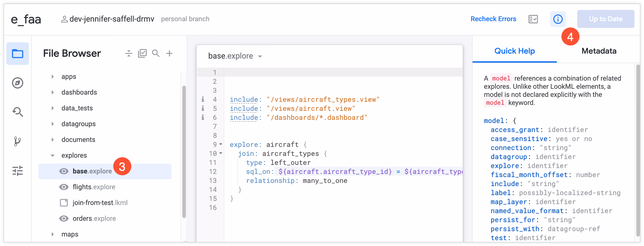Click the Recheck Errors link
This screenshot has height=246, width=644.
(x=493, y=19)
